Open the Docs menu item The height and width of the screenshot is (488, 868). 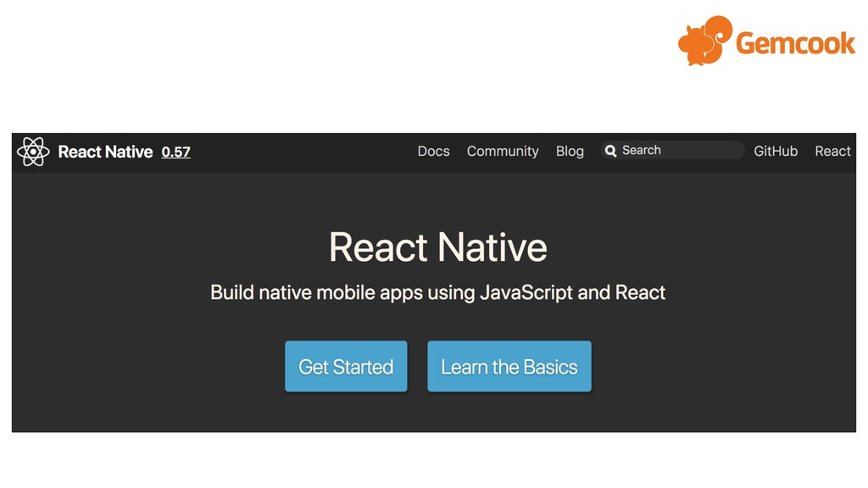pos(433,151)
